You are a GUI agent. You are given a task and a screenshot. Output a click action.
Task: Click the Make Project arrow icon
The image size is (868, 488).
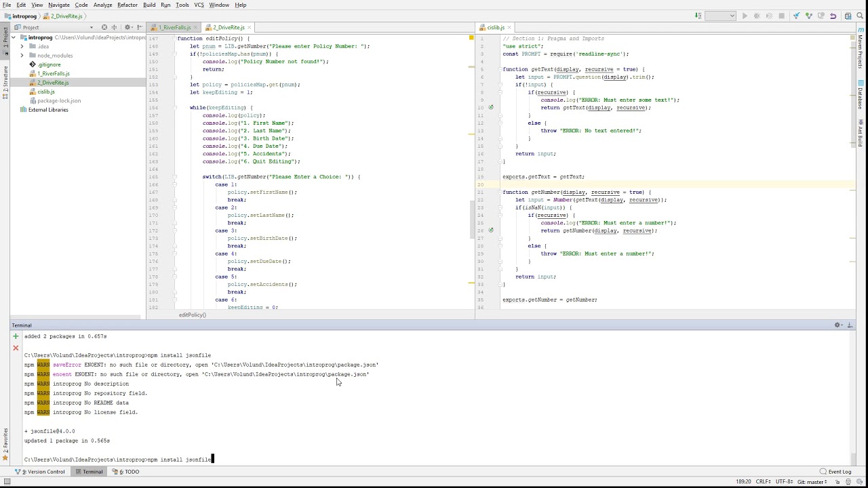point(698,16)
